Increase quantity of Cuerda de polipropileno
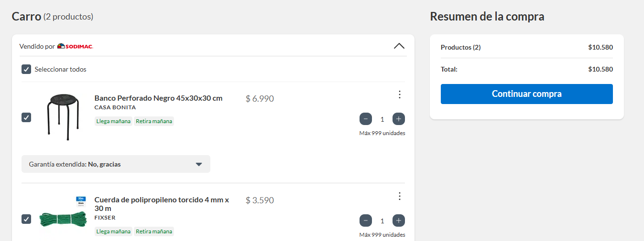This screenshot has width=644, height=241. (399, 220)
